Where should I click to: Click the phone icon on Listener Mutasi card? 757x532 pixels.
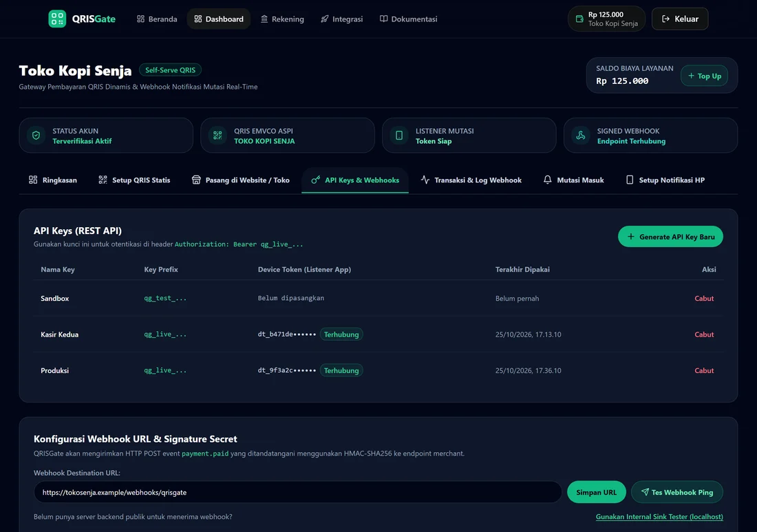point(399,136)
